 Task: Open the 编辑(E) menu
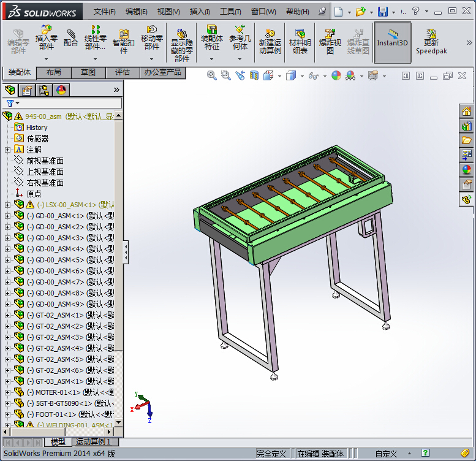[136, 12]
